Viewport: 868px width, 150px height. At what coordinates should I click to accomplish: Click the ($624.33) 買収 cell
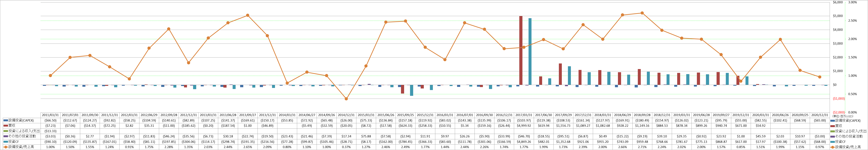click(x=405, y=126)
